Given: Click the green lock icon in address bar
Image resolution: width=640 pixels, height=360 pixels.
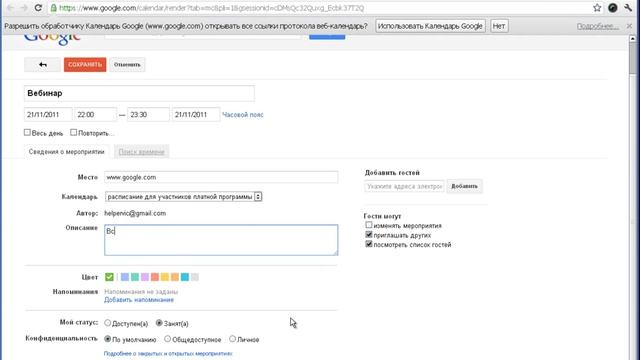Looking at the screenshot, I should coord(53,8).
